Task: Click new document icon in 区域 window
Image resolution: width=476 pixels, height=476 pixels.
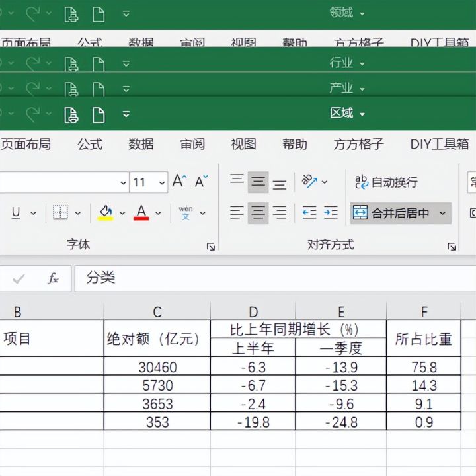Action: click(x=99, y=115)
